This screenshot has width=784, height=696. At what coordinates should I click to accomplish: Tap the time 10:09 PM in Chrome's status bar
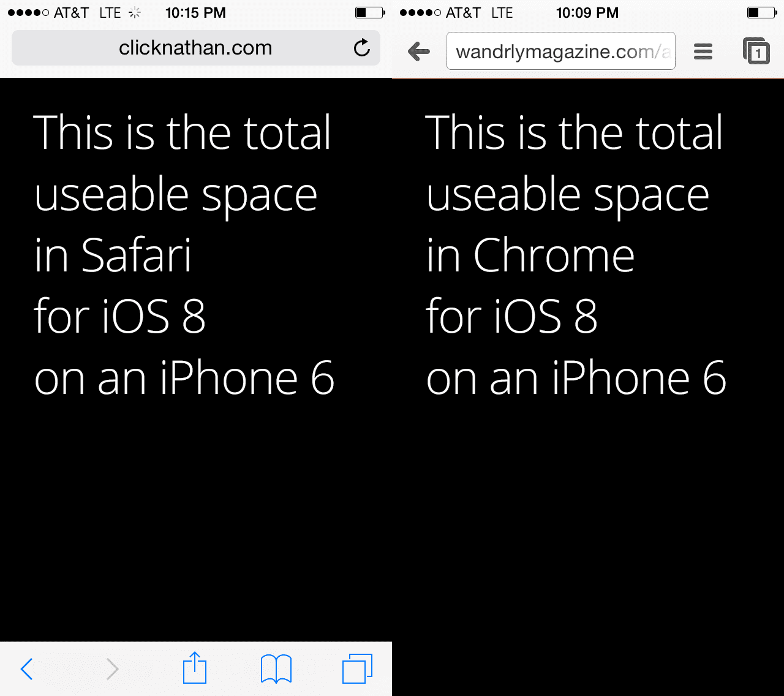(x=587, y=12)
